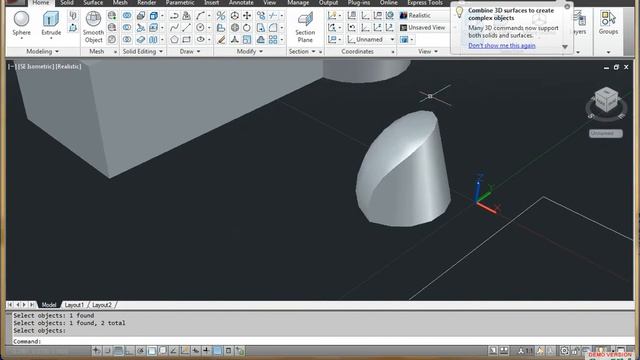
Task: Open the Unnamed dropdown below the ViewCube
Action: (606, 133)
